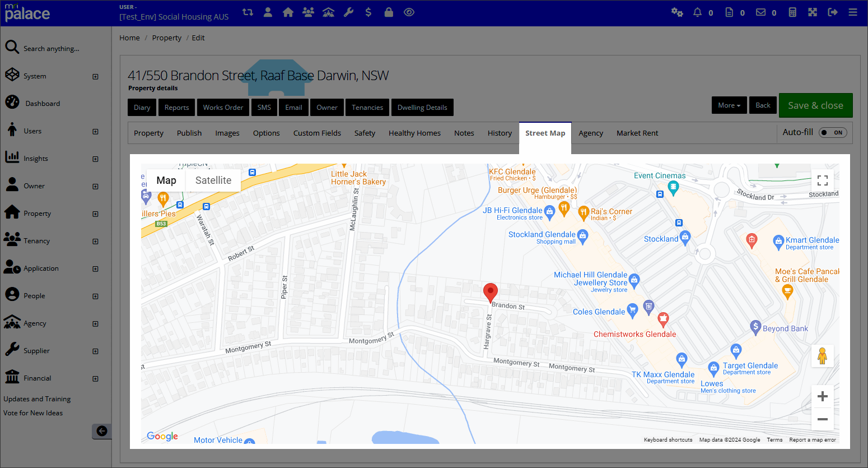Switch to the Property tab
The width and height of the screenshot is (868, 468).
click(x=148, y=133)
